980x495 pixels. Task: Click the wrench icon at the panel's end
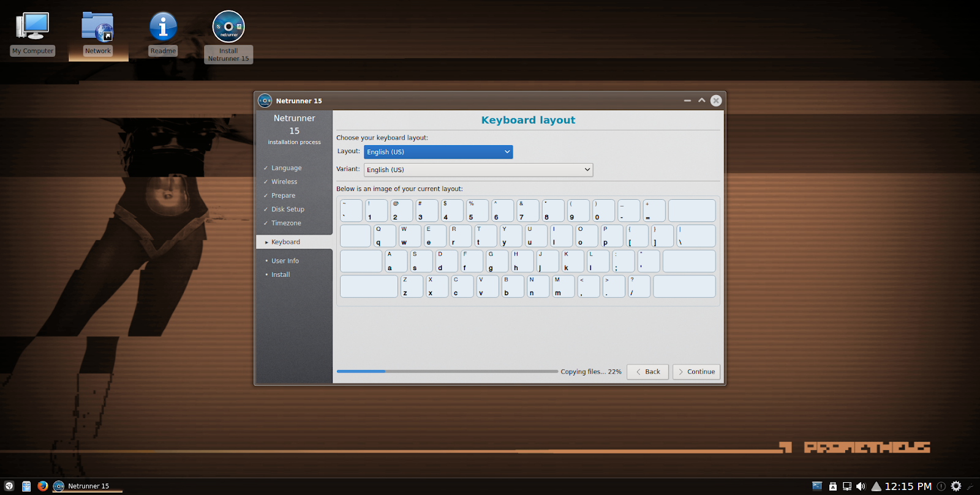[970, 486]
